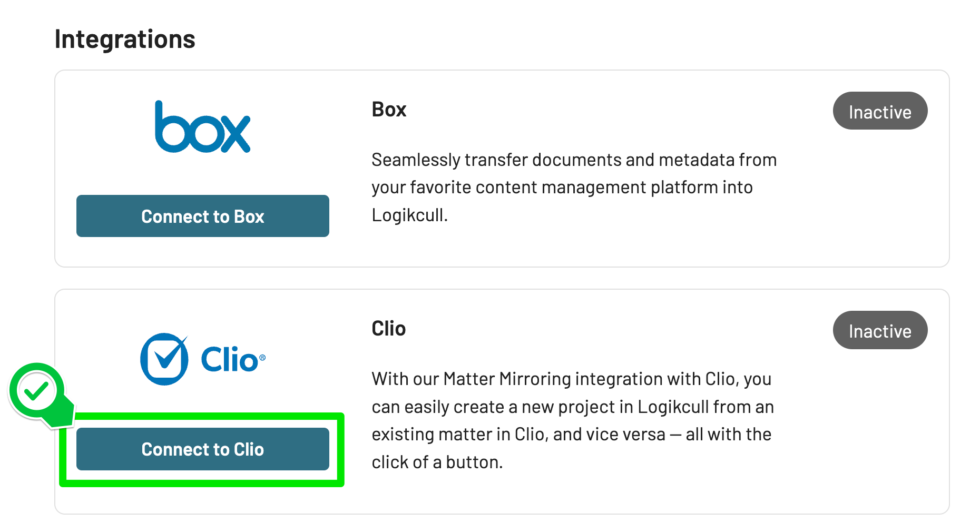
Task: Click the Connect to Box button
Action: click(203, 216)
